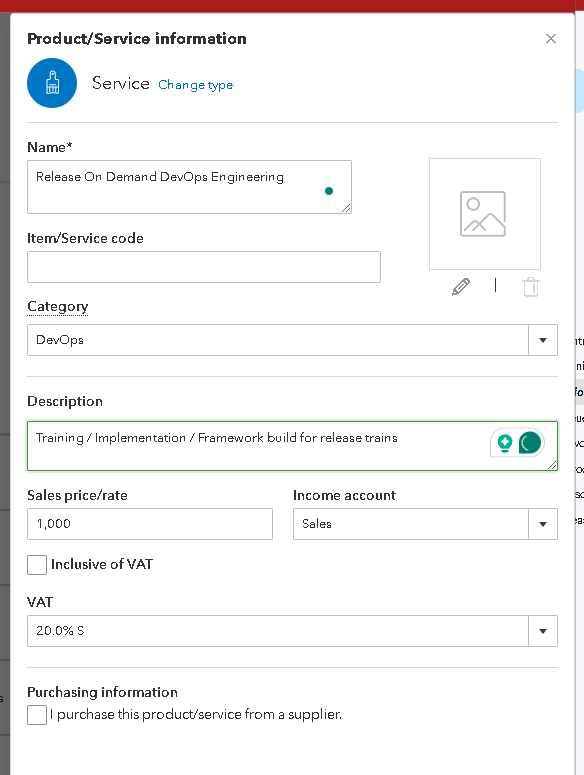Screen dimensions: 584x775
Task: Open the Category dropdown arrow
Action: click(x=543, y=340)
